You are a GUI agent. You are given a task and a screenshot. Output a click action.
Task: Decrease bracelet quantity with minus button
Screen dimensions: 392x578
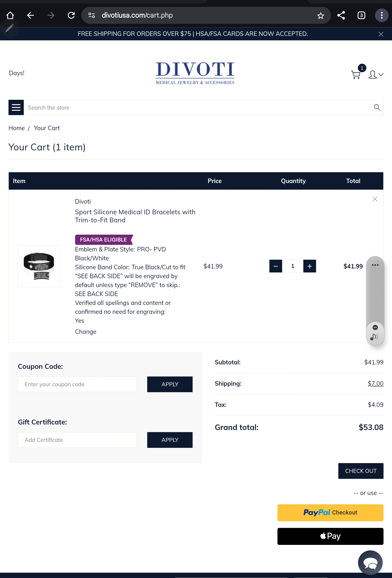(x=275, y=266)
